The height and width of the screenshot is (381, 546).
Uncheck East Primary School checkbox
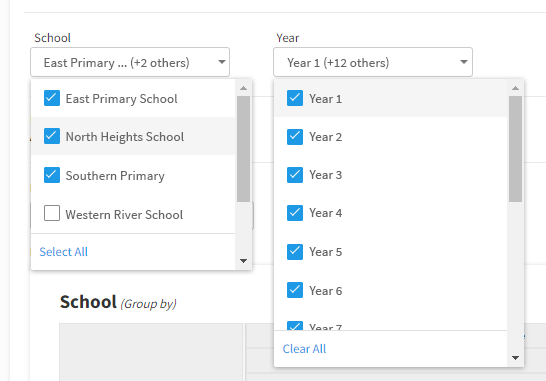[x=52, y=98]
